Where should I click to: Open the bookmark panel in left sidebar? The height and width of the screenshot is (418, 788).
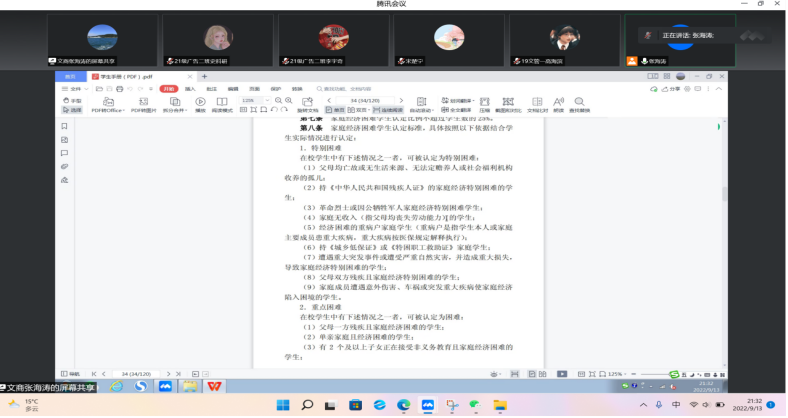coord(65,127)
